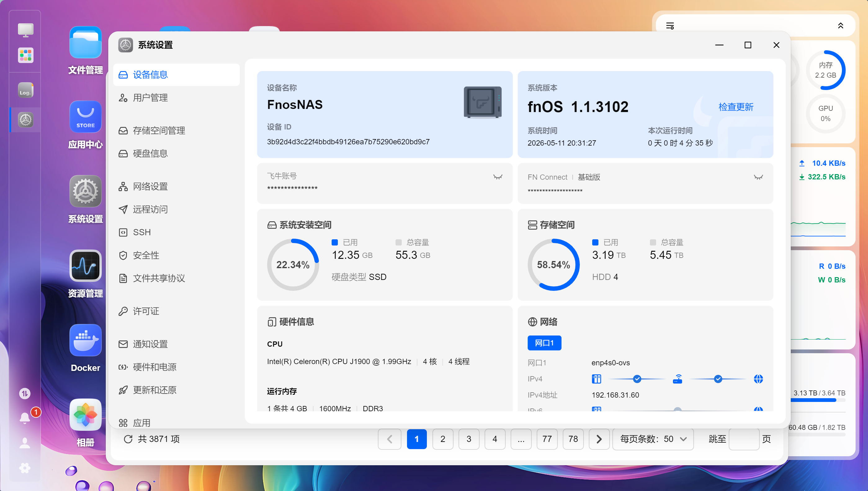Screen dimensions: 868x491
Task: Click the GPU 0% gauge widget
Action: pyautogui.click(x=825, y=114)
